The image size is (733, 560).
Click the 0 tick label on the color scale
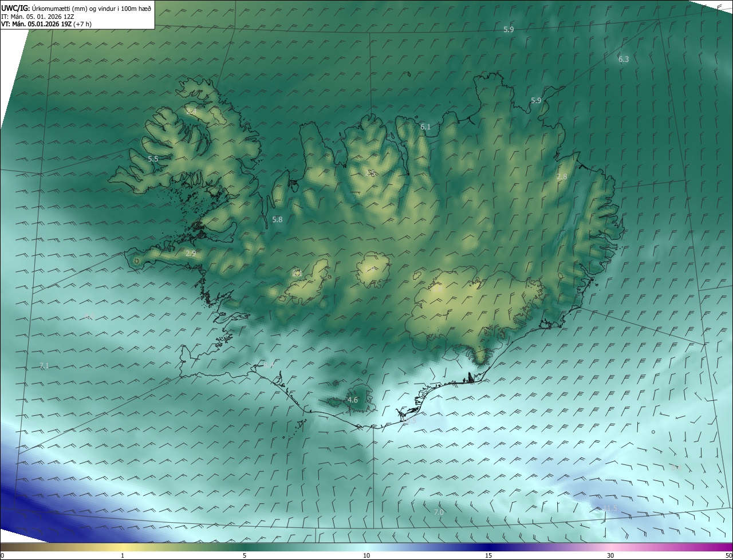coord(2,555)
